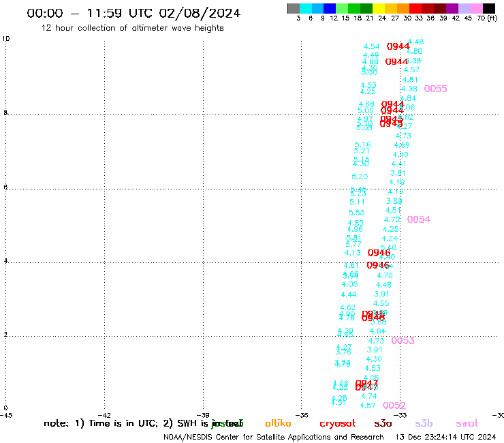Click the lavender swatch in the color bar
The width and height of the screenshot is (504, 443).
click(x=464, y=8)
